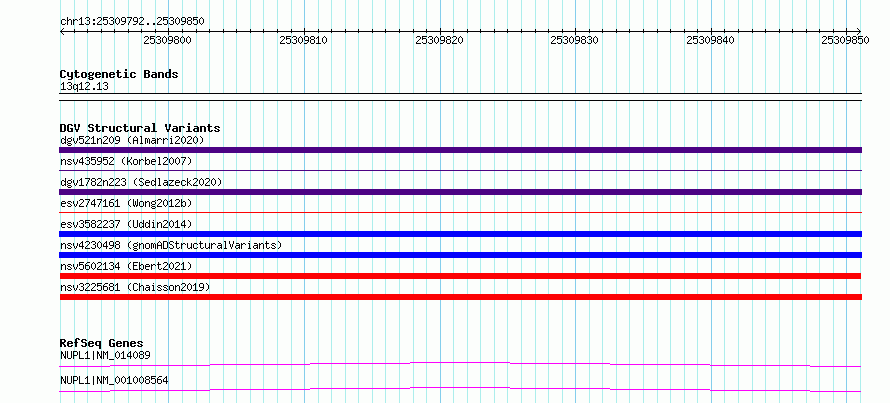
Task: Click the blue bar under esv3582237
Action: [x=460, y=234]
